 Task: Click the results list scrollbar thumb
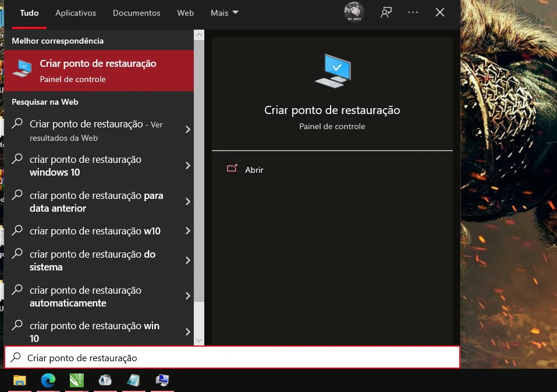click(x=199, y=170)
